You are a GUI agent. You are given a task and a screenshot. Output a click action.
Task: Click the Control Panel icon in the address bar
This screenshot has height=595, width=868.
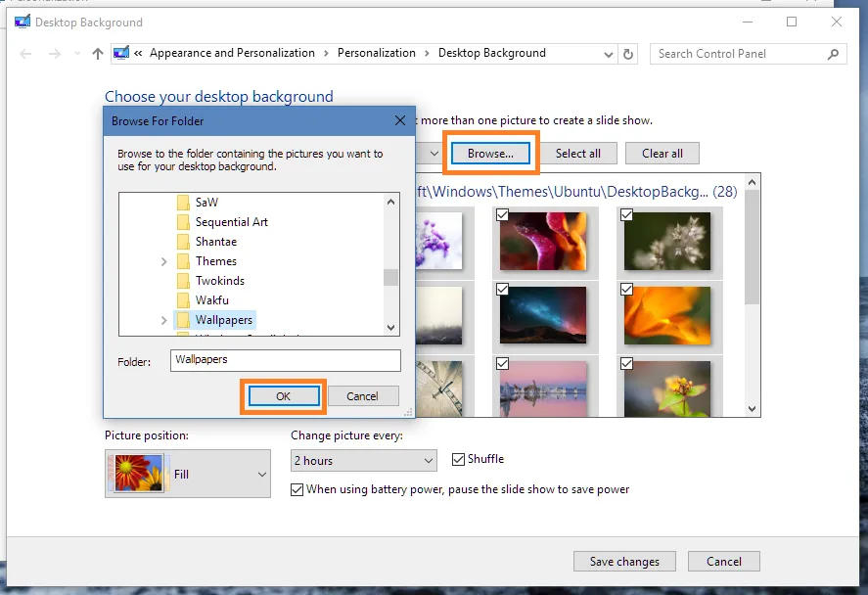point(121,53)
